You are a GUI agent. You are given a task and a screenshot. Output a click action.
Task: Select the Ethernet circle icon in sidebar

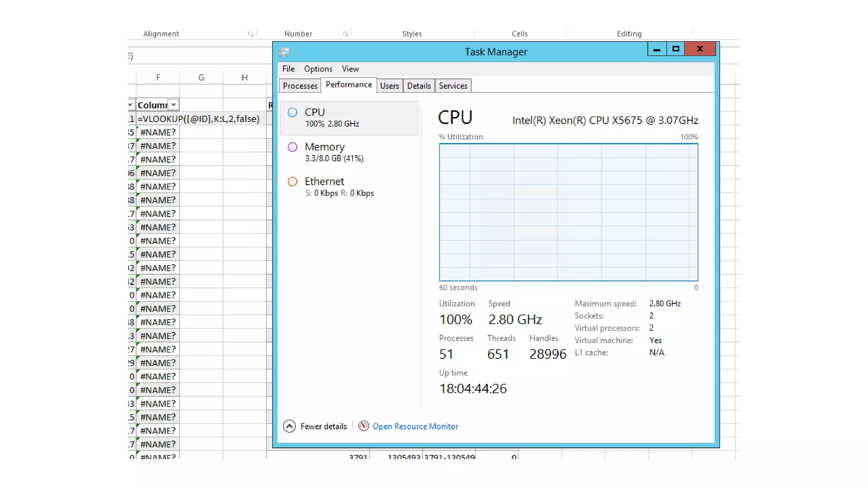[292, 182]
